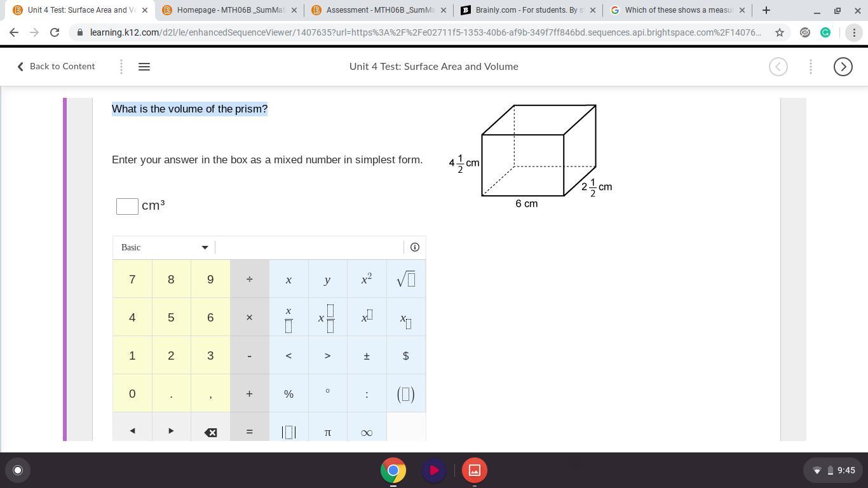The height and width of the screenshot is (488, 868).
Task: Insert the absolute value symbol
Action: pos(288,432)
